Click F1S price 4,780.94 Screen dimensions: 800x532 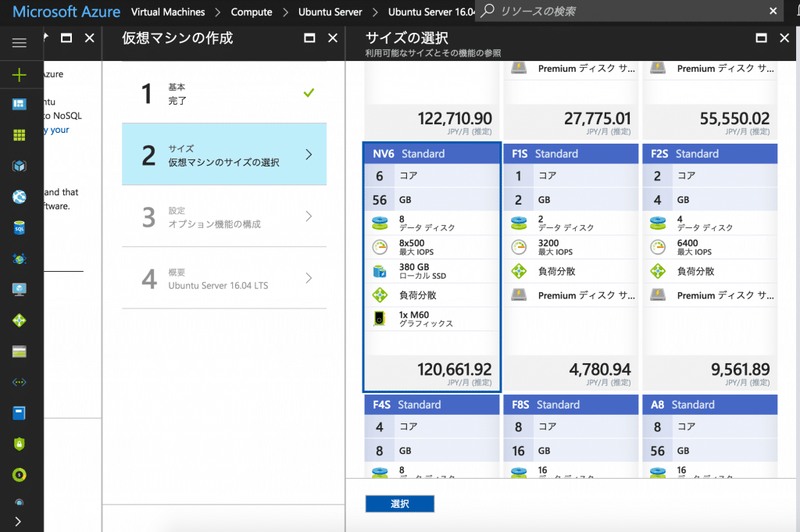pos(600,369)
